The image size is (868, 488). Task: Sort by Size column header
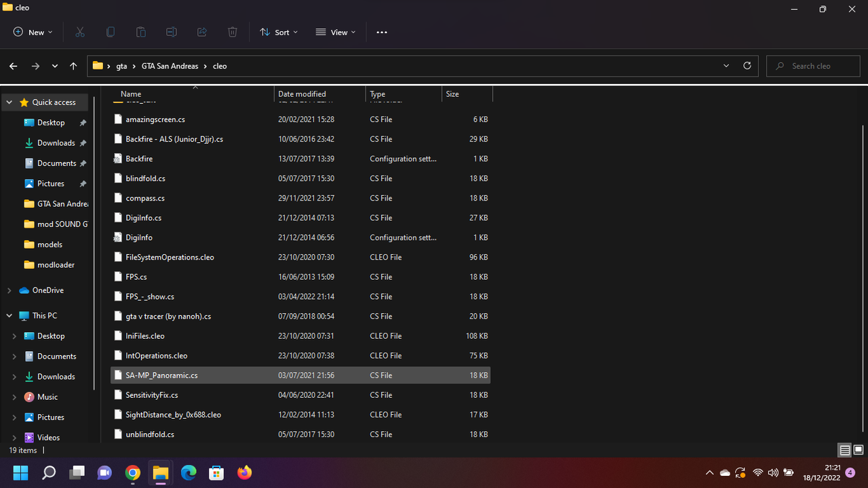click(x=467, y=94)
